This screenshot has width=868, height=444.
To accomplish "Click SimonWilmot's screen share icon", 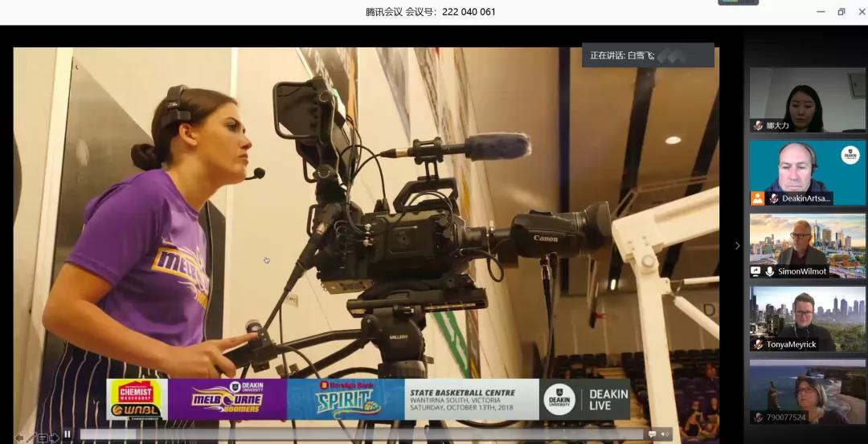I will point(757,271).
